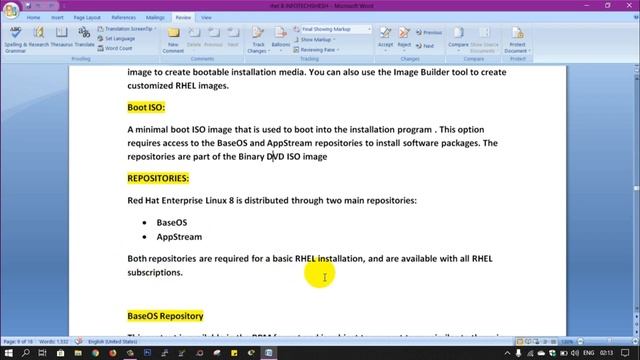Click the Page 9 of 16 status indicator

[x=18, y=342]
